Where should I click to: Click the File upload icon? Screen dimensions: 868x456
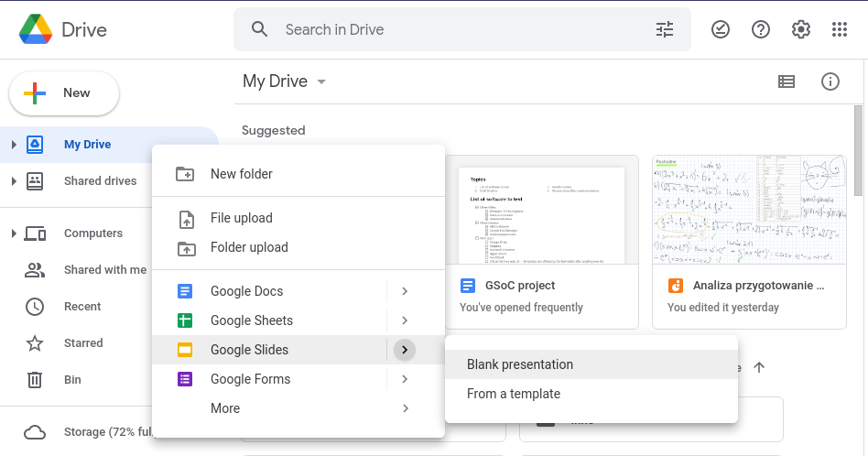(x=187, y=219)
